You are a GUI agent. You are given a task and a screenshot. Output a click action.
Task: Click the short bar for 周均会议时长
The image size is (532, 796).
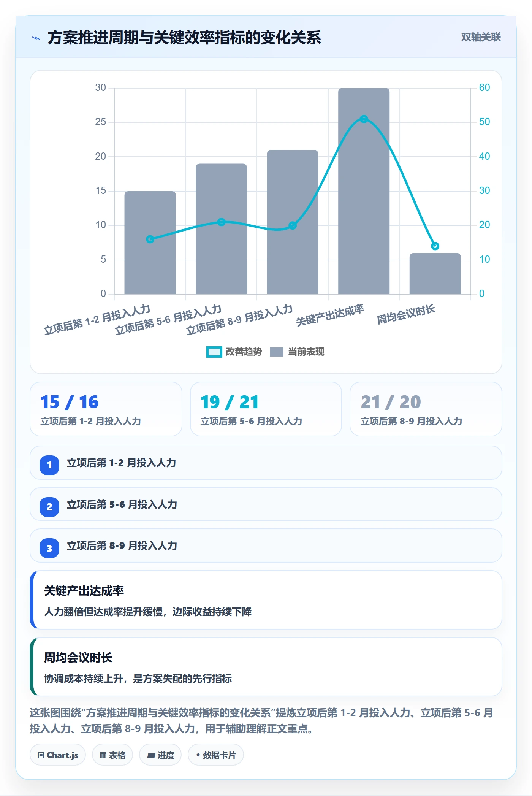[x=435, y=274]
